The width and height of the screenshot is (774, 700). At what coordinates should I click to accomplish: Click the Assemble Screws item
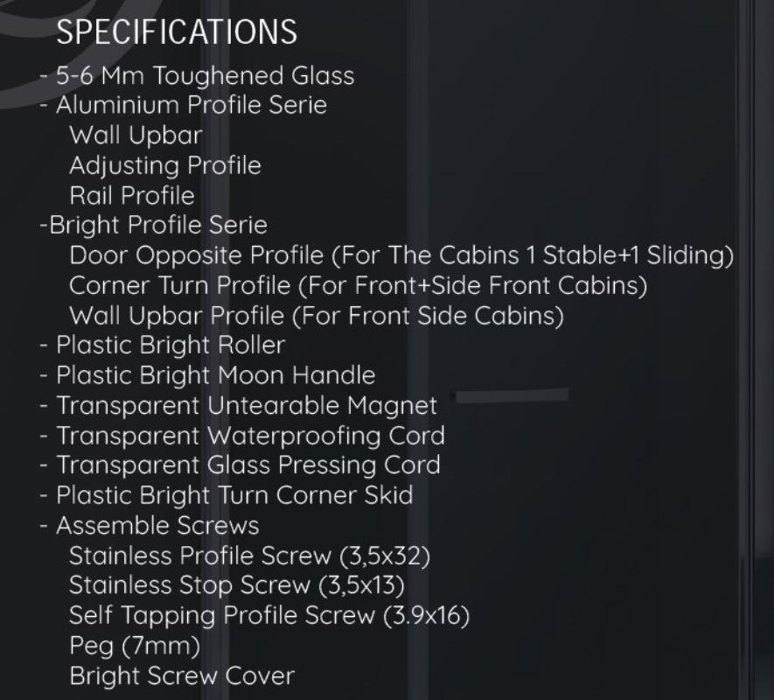click(x=150, y=525)
